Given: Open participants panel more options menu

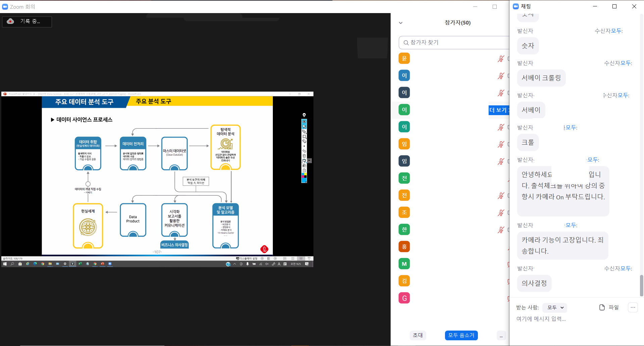Looking at the screenshot, I should (x=501, y=336).
